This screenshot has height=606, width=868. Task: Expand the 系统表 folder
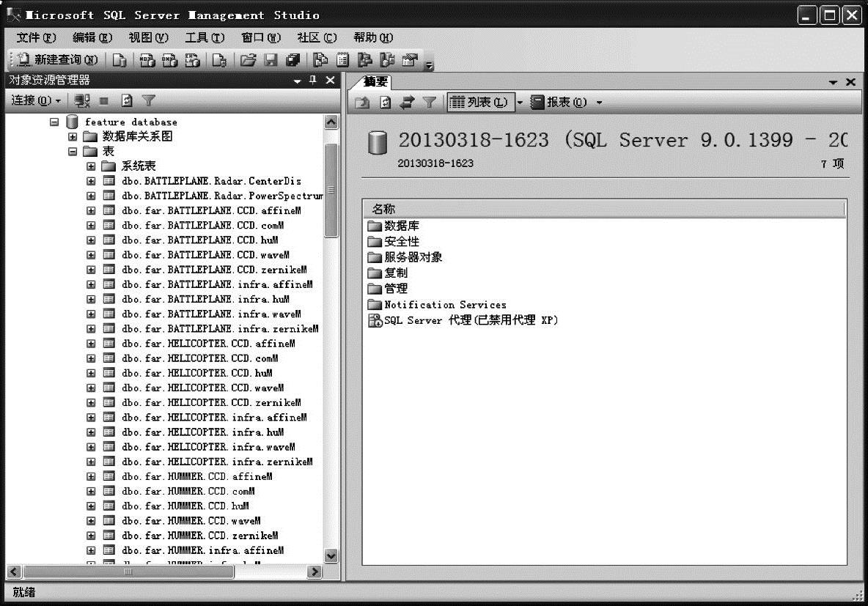click(x=91, y=166)
